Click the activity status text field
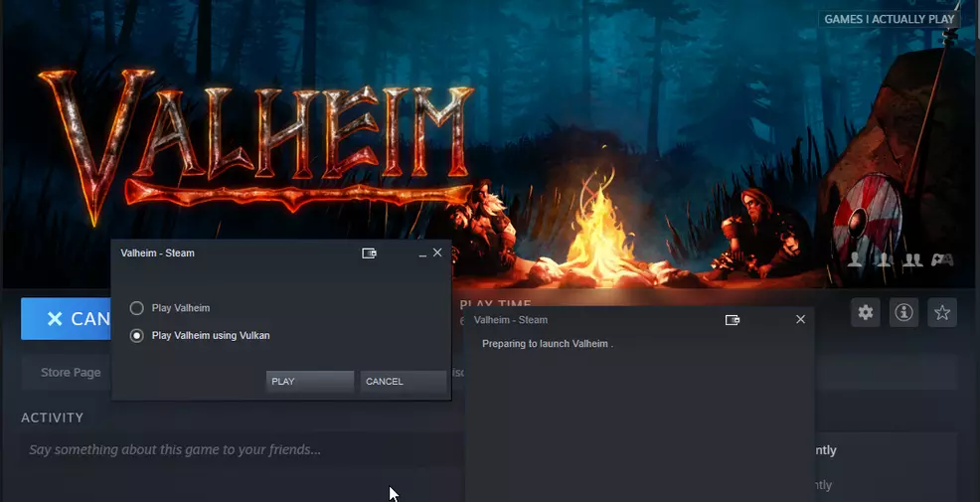Image resolution: width=980 pixels, height=502 pixels. (x=239, y=450)
